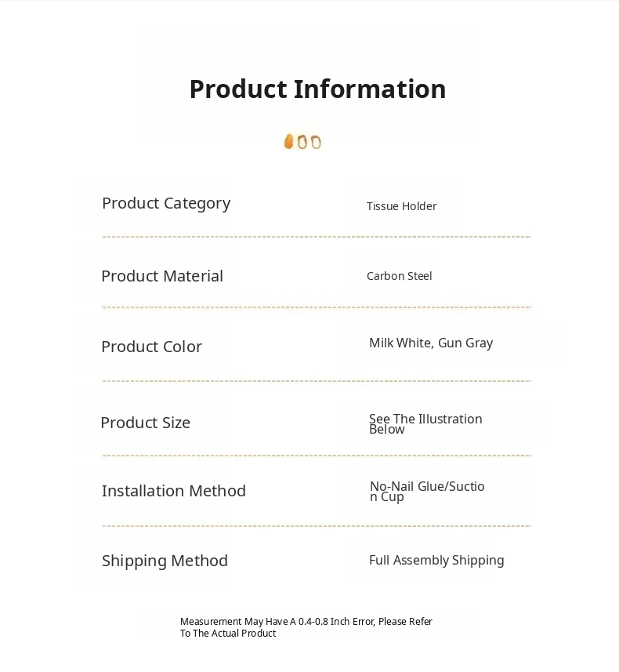Click the Tissue Holder value text
This screenshot has width=619, height=672.
pyautogui.click(x=401, y=206)
